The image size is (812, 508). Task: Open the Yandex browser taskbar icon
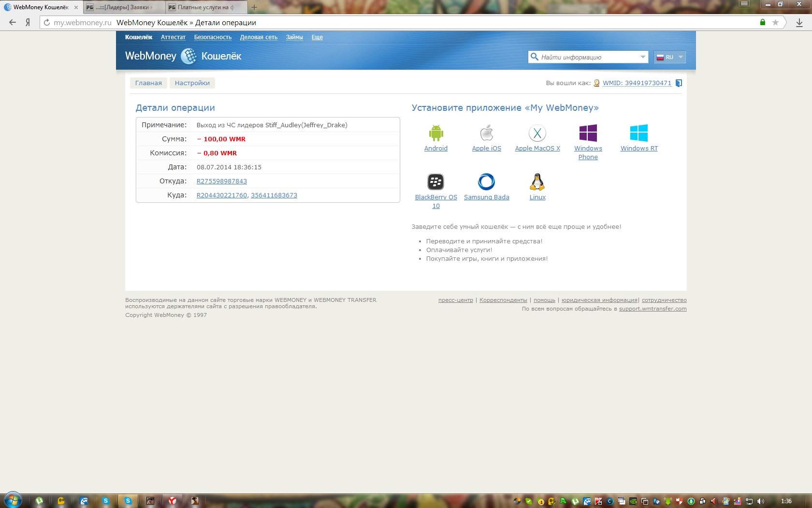(x=173, y=501)
